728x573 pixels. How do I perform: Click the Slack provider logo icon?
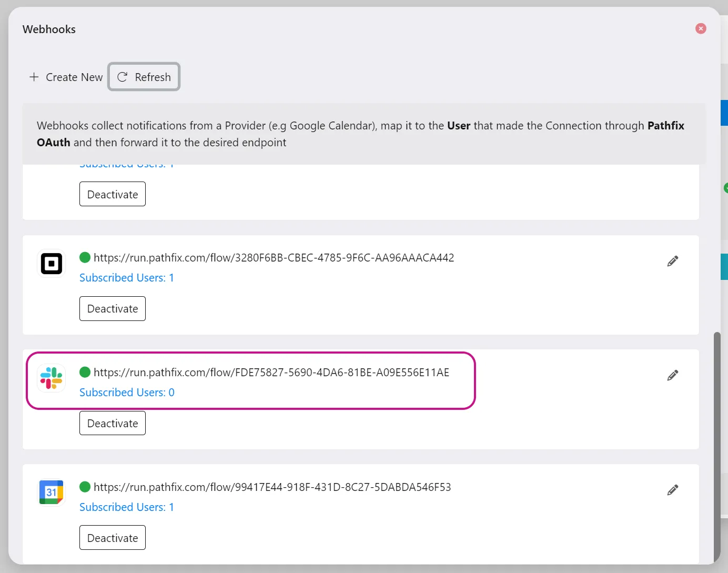(x=52, y=378)
